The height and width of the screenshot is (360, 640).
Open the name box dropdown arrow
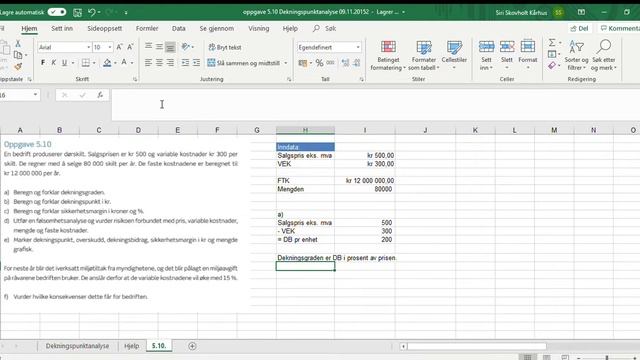[35, 95]
